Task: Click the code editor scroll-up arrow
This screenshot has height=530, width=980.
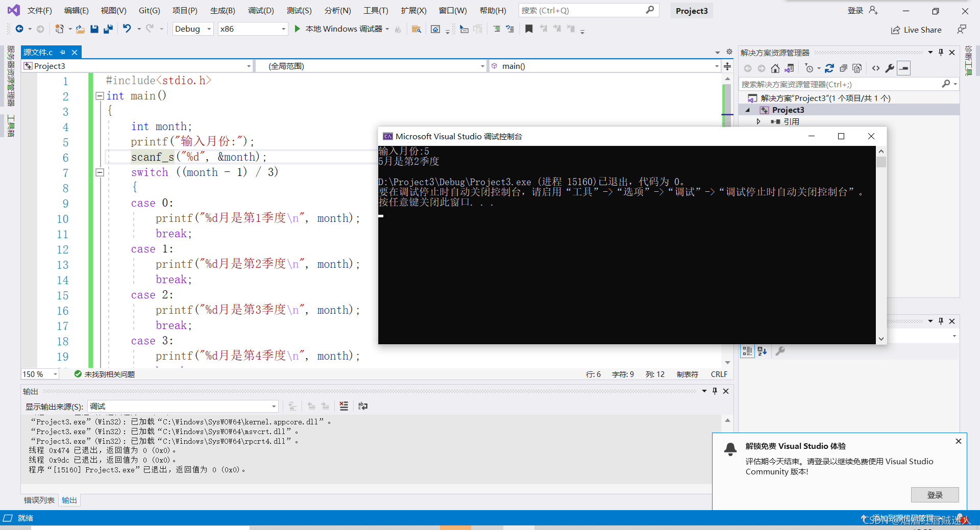Action: 727,79
